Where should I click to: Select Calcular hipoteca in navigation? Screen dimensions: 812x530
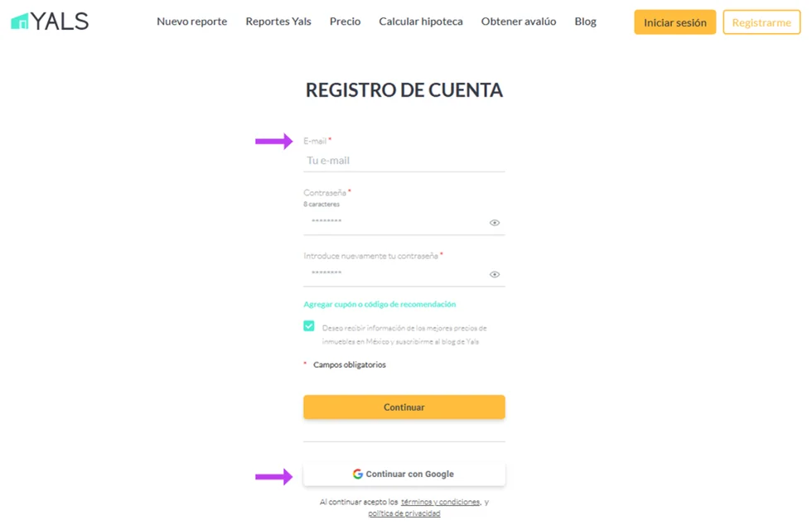(421, 22)
